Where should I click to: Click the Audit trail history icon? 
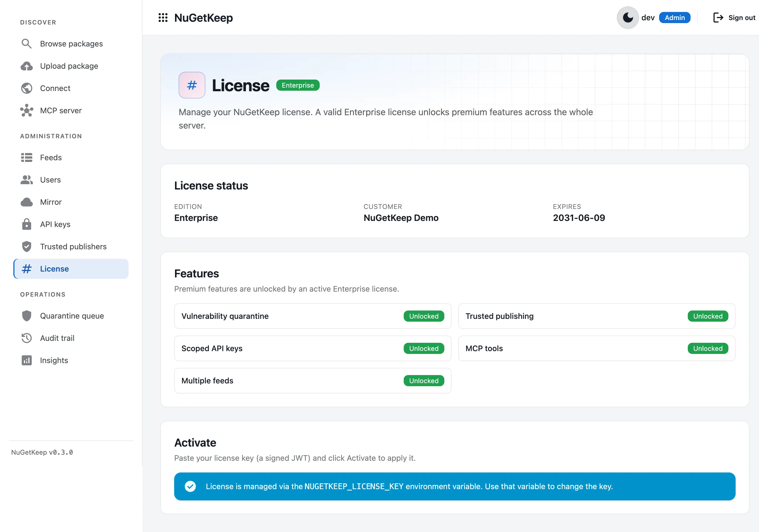[x=26, y=338]
